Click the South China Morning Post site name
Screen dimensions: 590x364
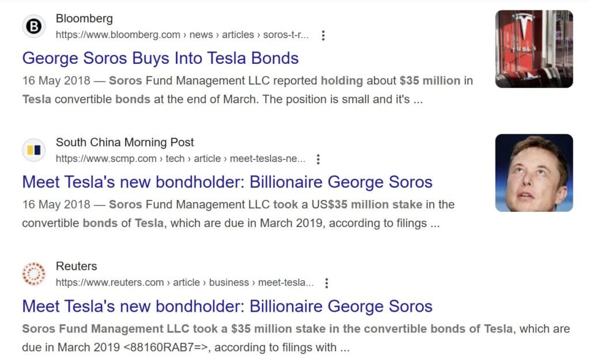tap(124, 142)
